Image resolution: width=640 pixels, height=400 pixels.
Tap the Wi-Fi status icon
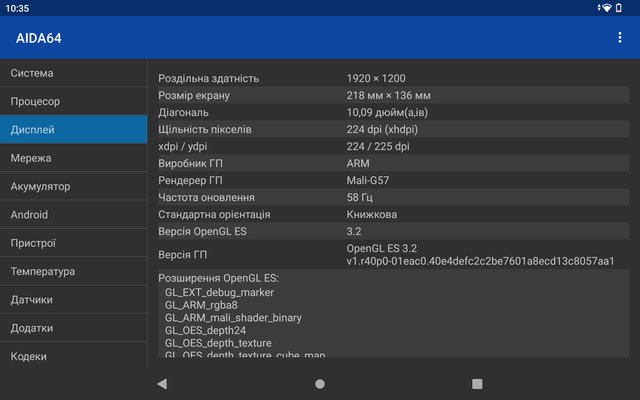(607, 8)
